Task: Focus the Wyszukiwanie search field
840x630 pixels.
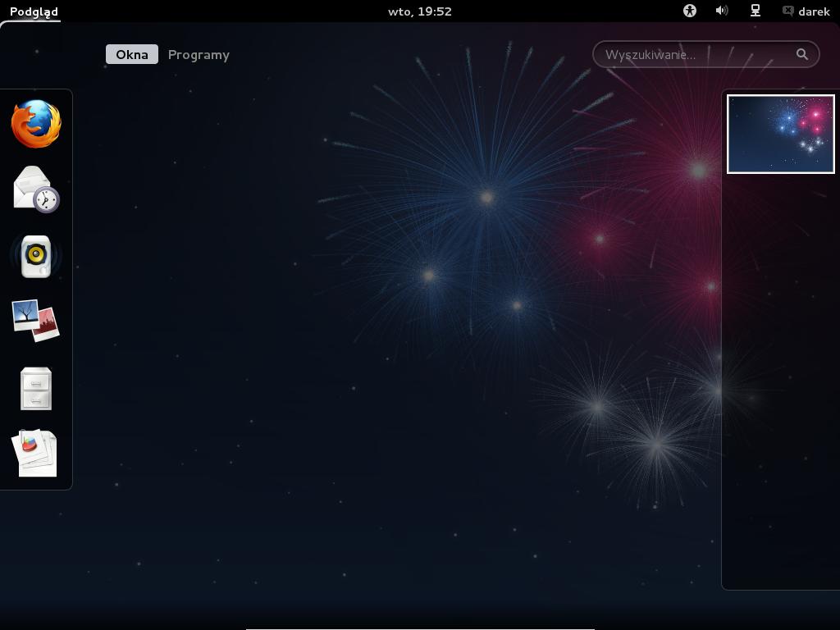Action: tap(706, 54)
